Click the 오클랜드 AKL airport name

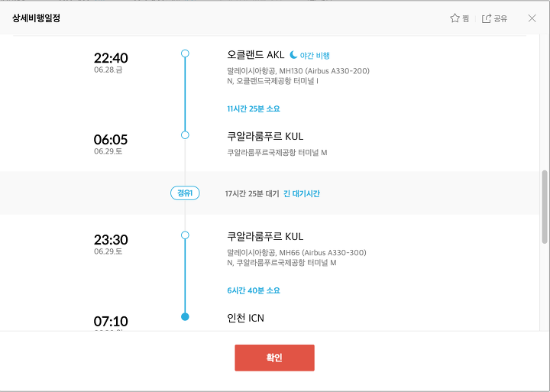255,55
